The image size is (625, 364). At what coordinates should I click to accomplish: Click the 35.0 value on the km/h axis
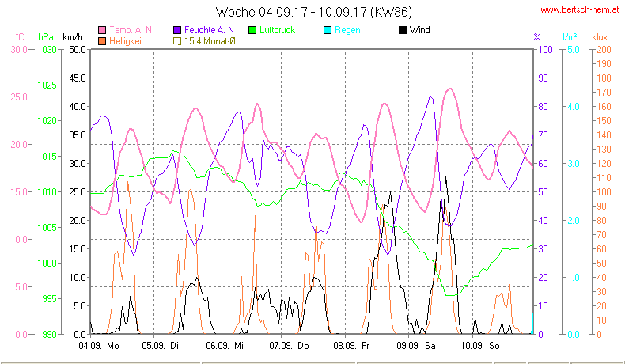click(78, 135)
